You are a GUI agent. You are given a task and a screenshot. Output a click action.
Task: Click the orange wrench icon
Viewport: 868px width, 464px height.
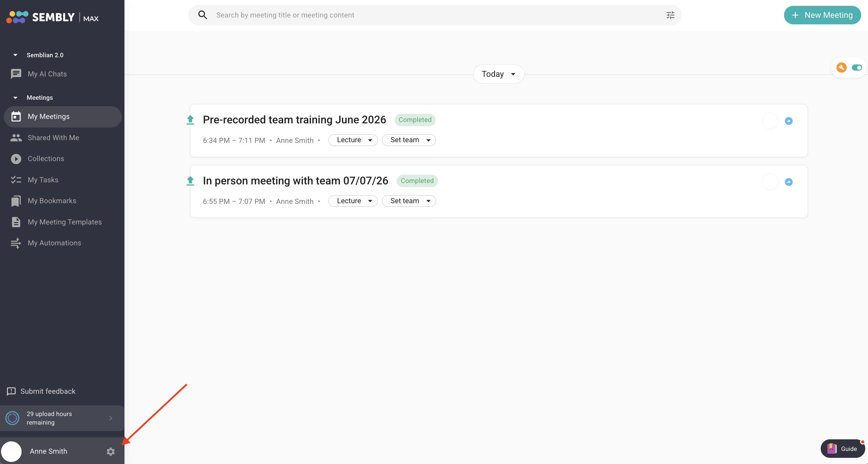click(841, 68)
